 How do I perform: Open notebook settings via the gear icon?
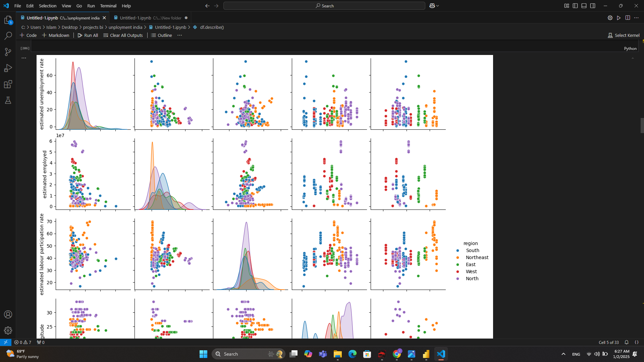(x=610, y=18)
